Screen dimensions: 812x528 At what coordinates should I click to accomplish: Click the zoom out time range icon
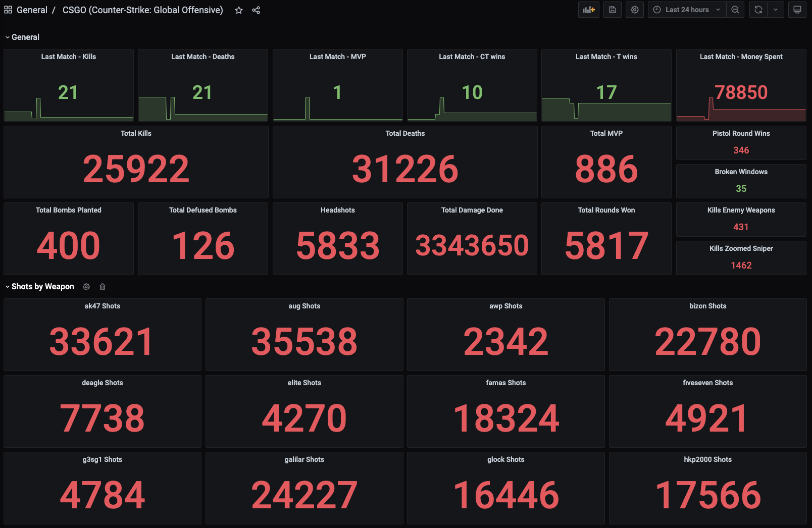point(735,10)
